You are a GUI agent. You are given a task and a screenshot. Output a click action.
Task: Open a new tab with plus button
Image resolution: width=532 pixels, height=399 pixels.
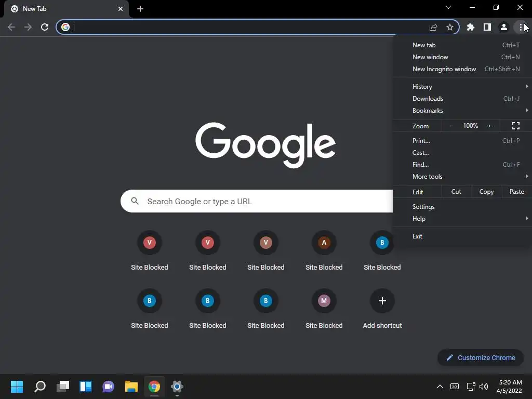(x=140, y=9)
